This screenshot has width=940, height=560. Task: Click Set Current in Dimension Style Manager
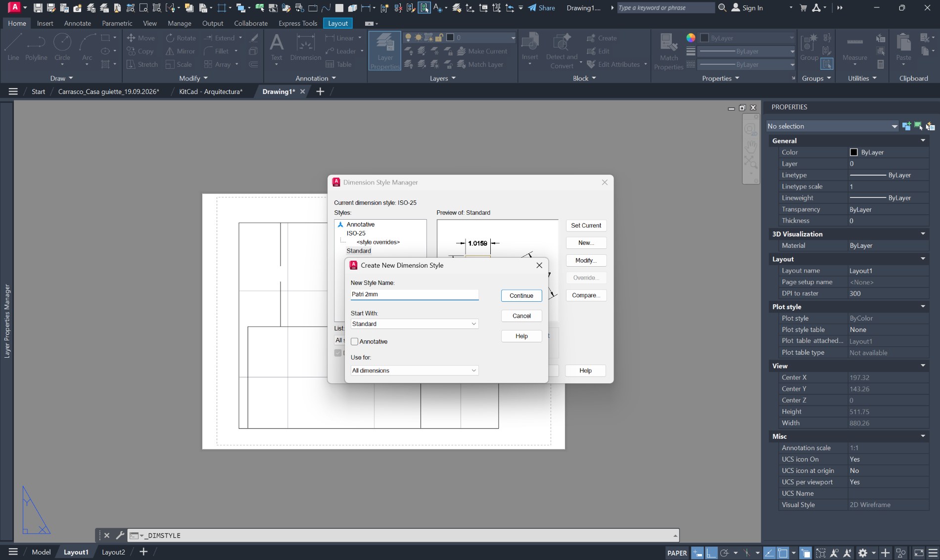[586, 226]
